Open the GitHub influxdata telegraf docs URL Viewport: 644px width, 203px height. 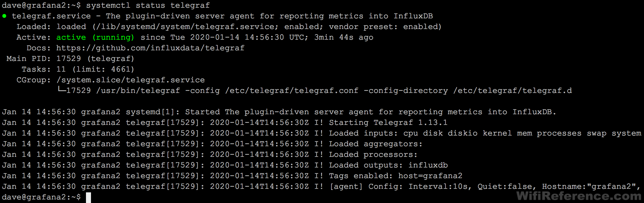[150, 48]
